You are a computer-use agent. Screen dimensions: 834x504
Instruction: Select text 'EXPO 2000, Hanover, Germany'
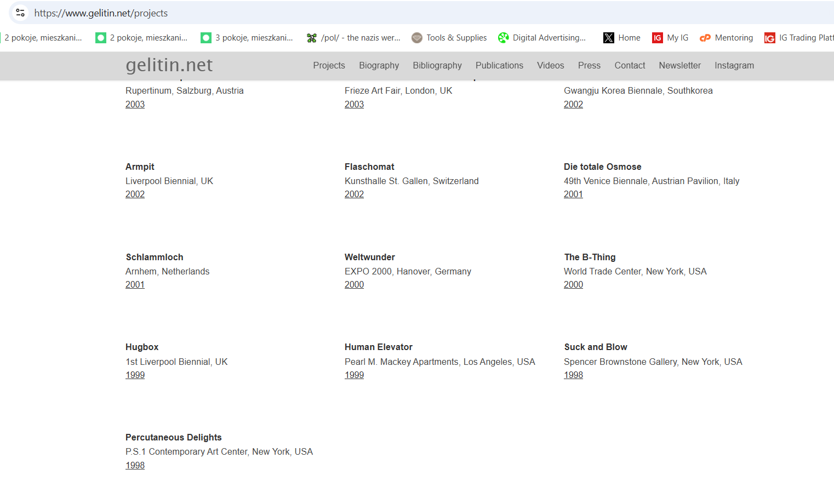408,271
